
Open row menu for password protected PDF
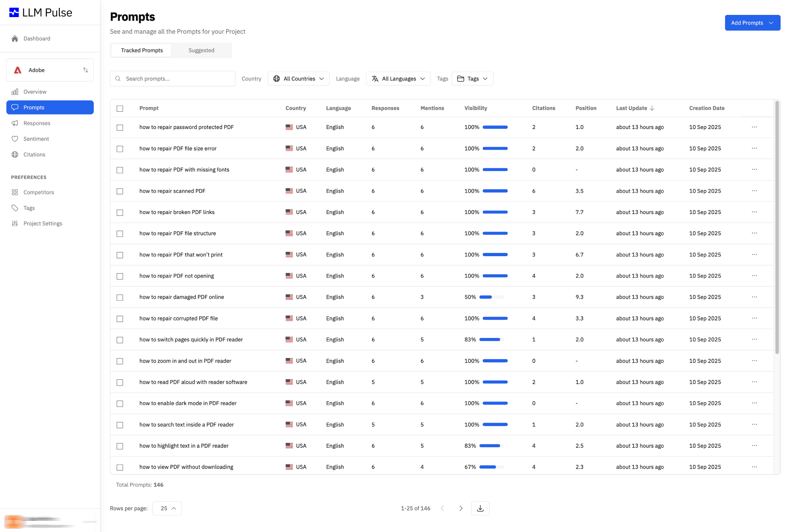click(x=754, y=127)
